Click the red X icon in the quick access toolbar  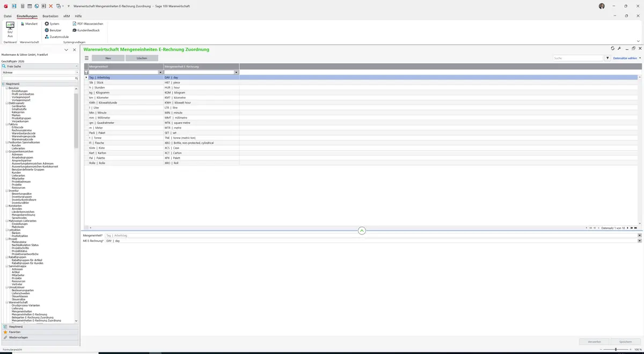tap(51, 6)
